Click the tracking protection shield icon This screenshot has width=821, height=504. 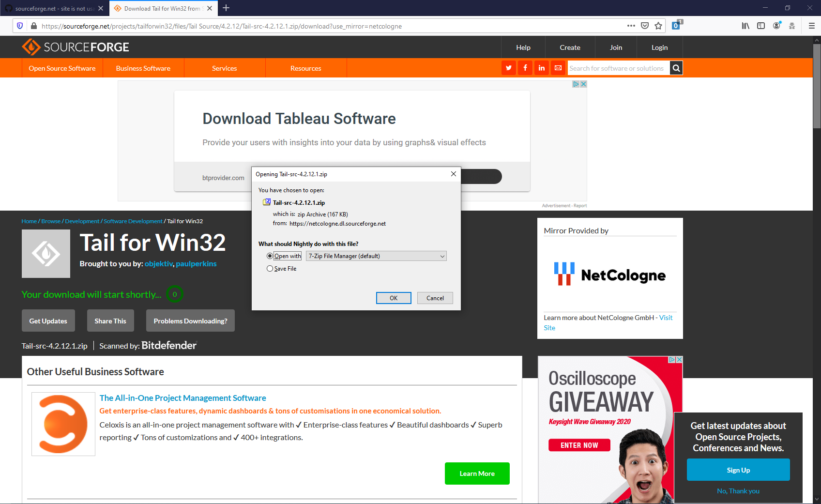(19, 26)
